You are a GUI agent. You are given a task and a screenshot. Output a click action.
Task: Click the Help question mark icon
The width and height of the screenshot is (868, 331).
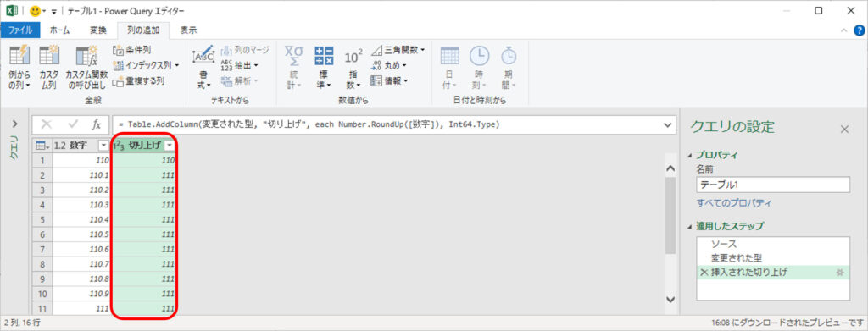tap(860, 30)
